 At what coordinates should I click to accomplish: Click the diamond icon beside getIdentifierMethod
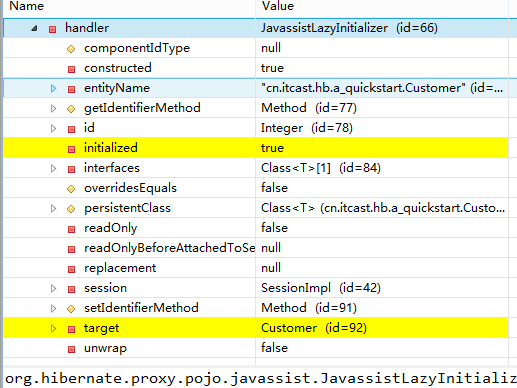71,109
